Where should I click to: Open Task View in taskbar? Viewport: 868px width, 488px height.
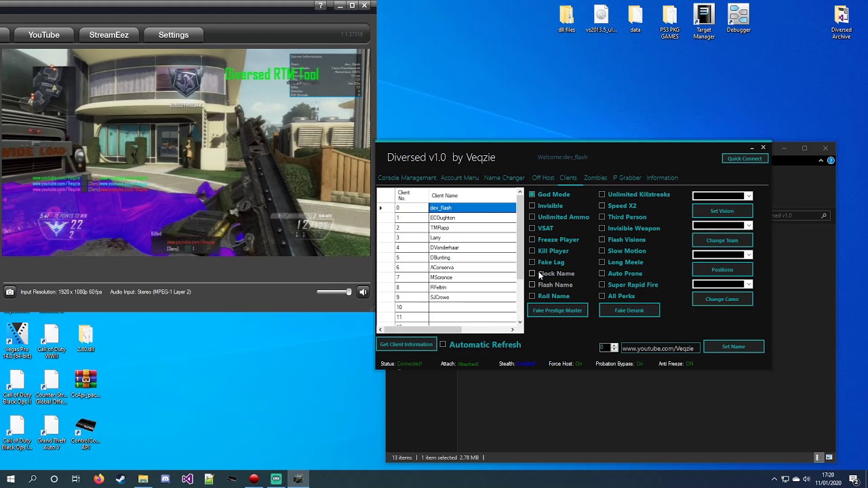coord(76,479)
